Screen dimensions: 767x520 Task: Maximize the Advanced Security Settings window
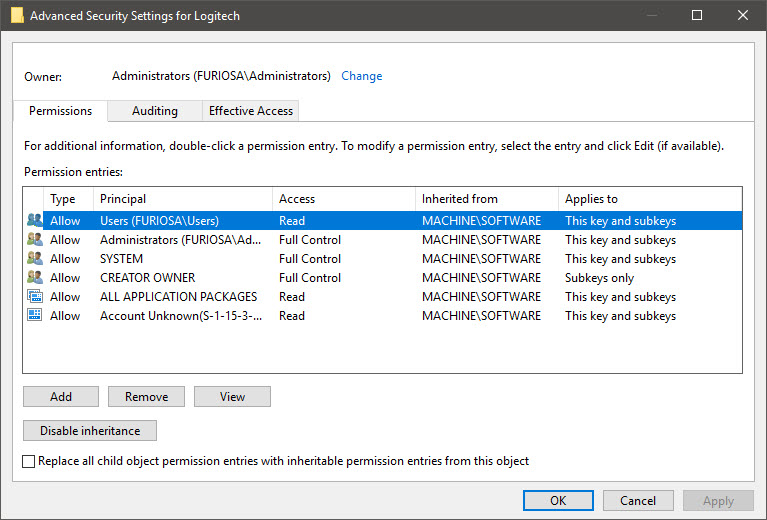(x=697, y=15)
